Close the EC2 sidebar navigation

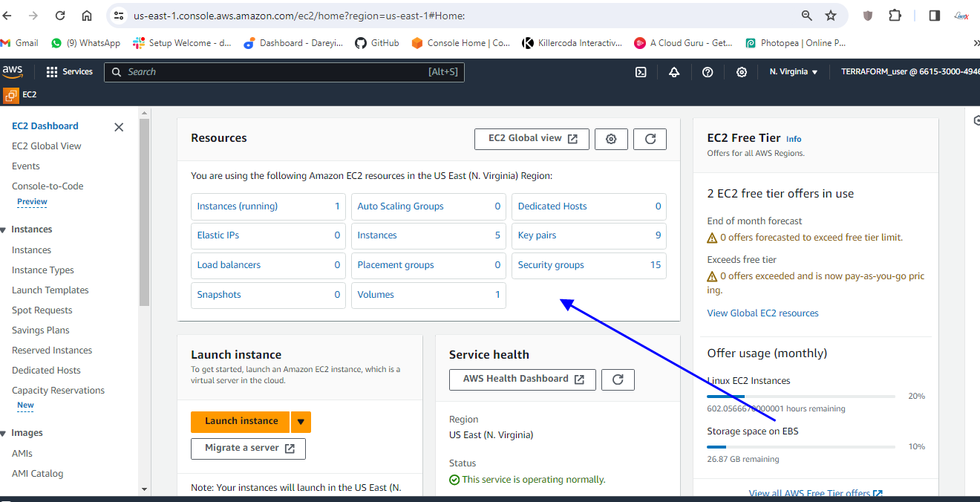119,127
